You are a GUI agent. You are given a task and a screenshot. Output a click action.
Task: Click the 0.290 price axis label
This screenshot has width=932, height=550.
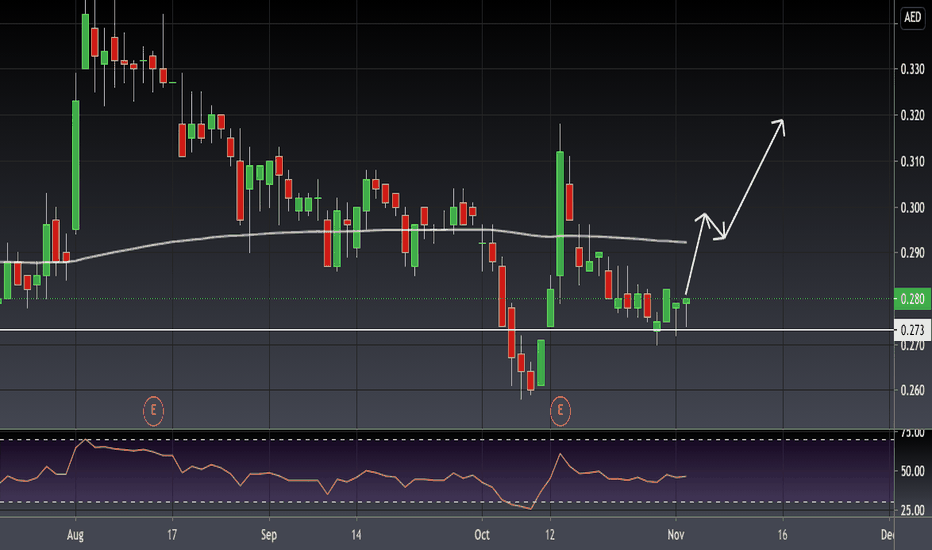[x=912, y=253]
